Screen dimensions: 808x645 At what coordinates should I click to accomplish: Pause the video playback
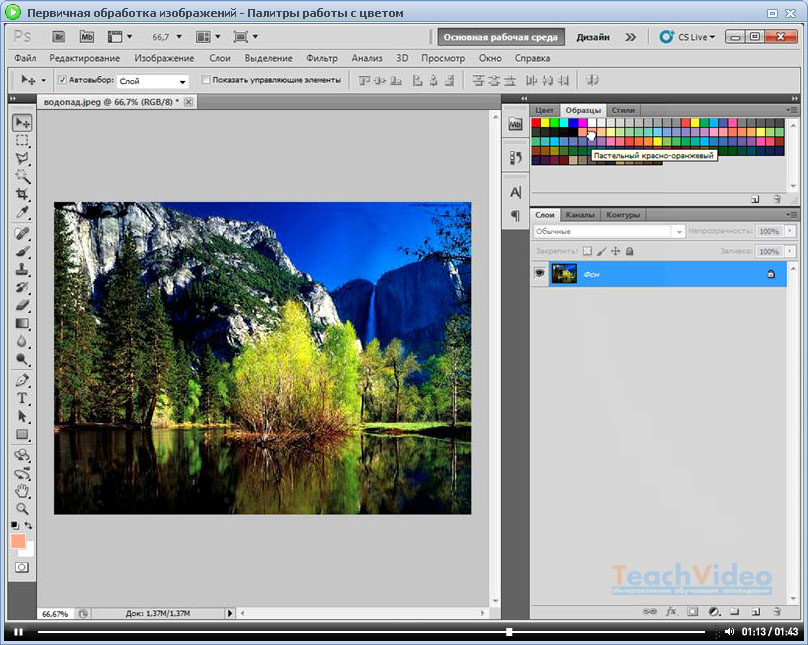pos(19,632)
